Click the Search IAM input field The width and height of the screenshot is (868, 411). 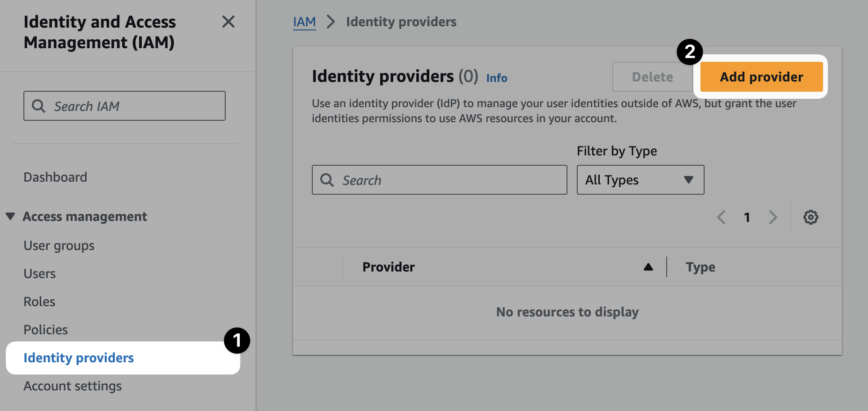pos(136,106)
